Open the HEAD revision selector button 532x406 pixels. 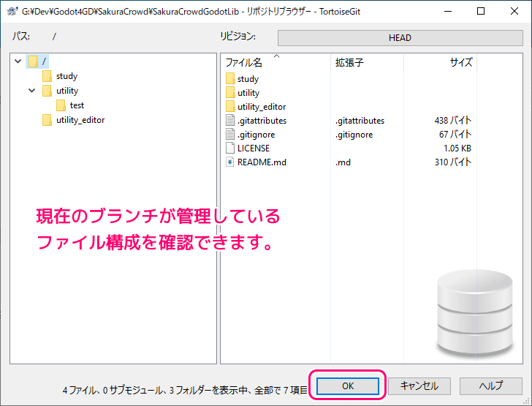click(400, 38)
